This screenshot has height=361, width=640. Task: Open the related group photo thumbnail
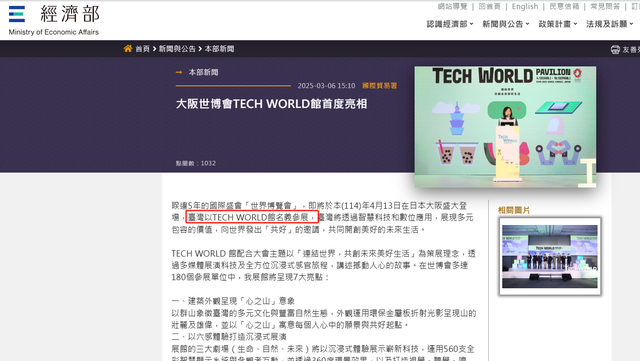point(550,256)
